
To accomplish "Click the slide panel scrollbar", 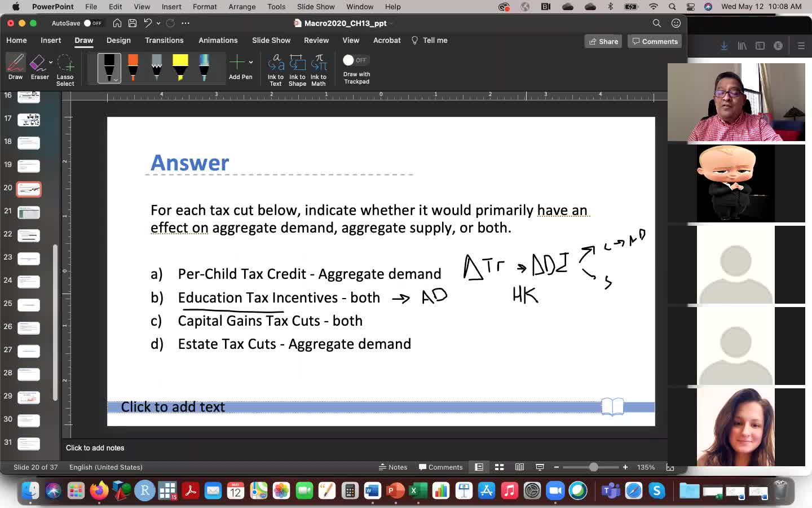I will pos(55,322).
